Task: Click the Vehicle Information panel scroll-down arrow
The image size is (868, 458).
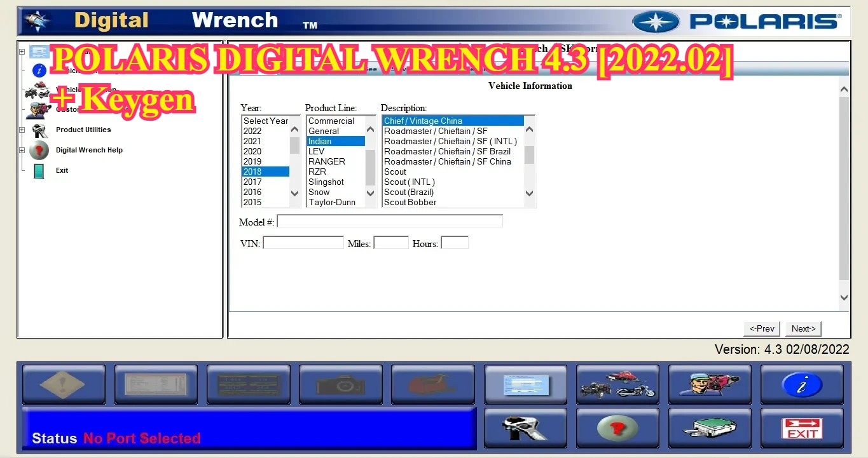Action: click(844, 297)
